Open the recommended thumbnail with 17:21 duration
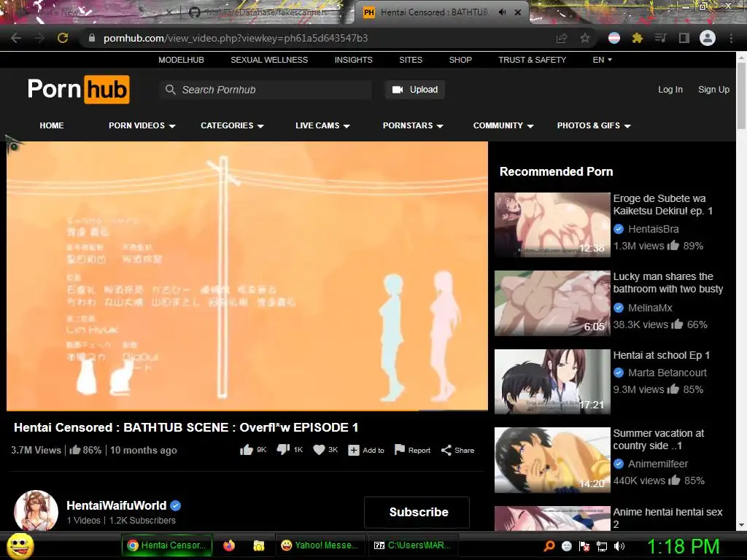 552,381
